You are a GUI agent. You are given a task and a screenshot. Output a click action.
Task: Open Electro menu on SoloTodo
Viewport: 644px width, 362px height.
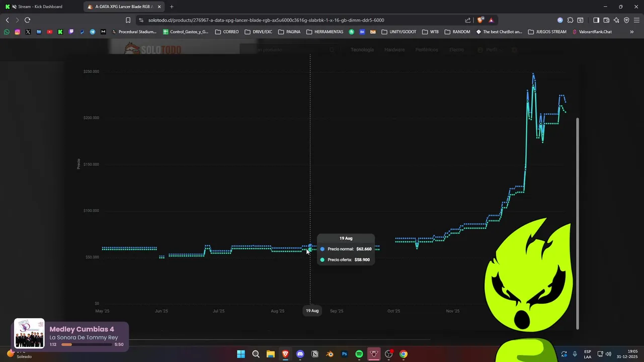(456, 50)
